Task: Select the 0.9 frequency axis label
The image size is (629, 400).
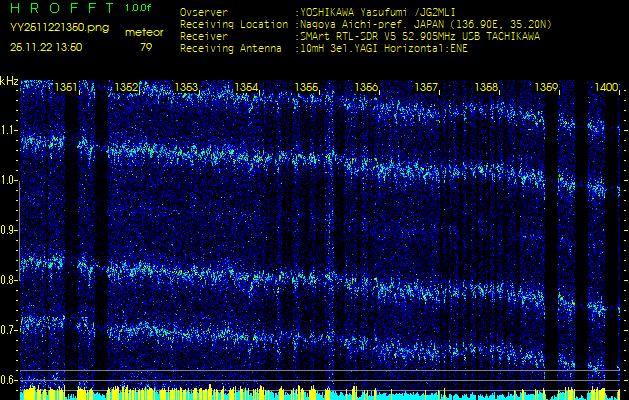Action: 10,230
